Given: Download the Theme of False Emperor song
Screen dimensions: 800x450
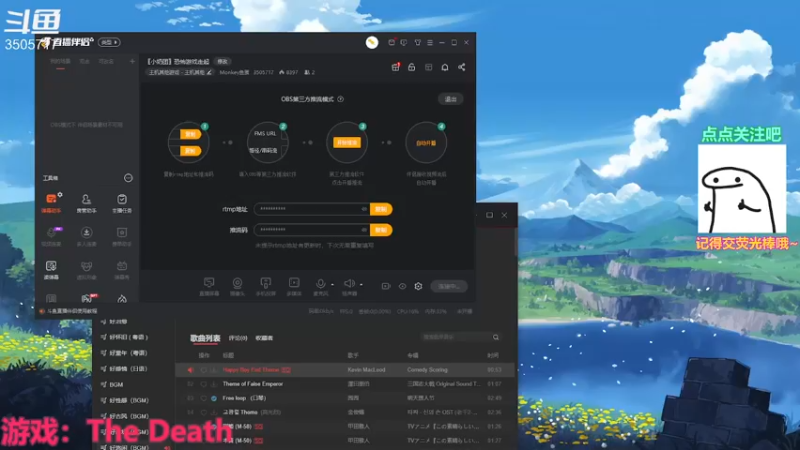Looking at the screenshot, I should tap(213, 384).
